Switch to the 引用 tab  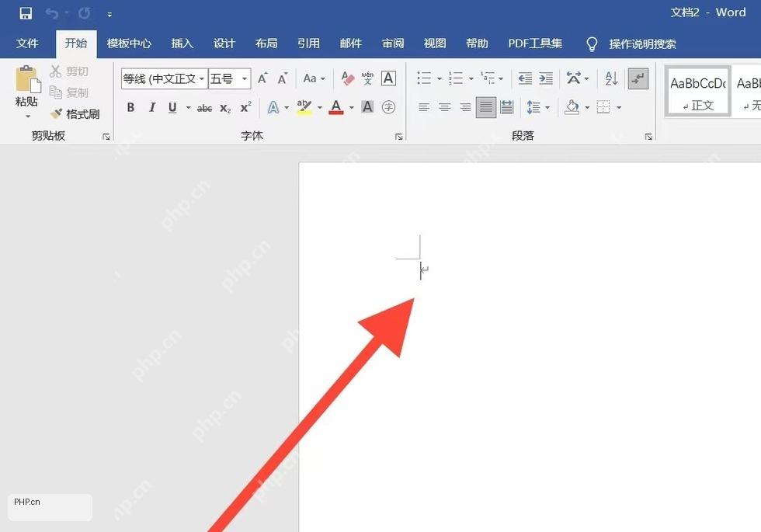(309, 43)
